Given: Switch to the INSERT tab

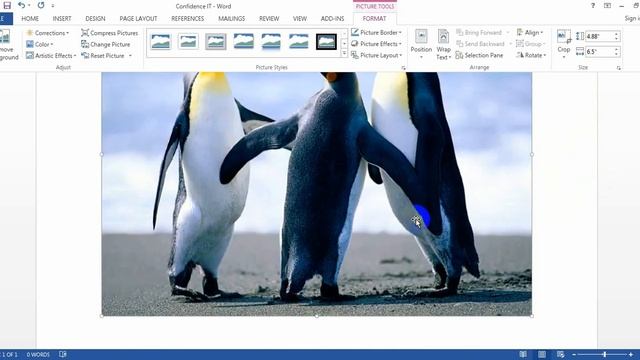Looking at the screenshot, I should tap(62, 19).
